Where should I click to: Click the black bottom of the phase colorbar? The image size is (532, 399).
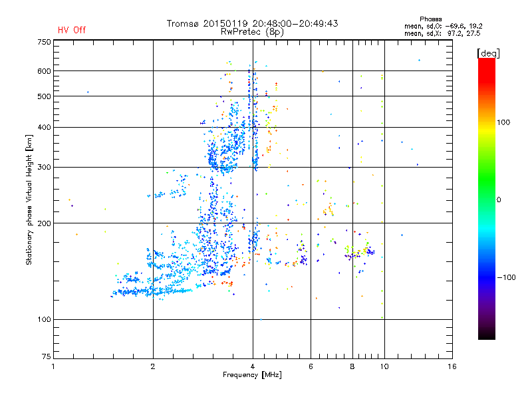tap(487, 334)
